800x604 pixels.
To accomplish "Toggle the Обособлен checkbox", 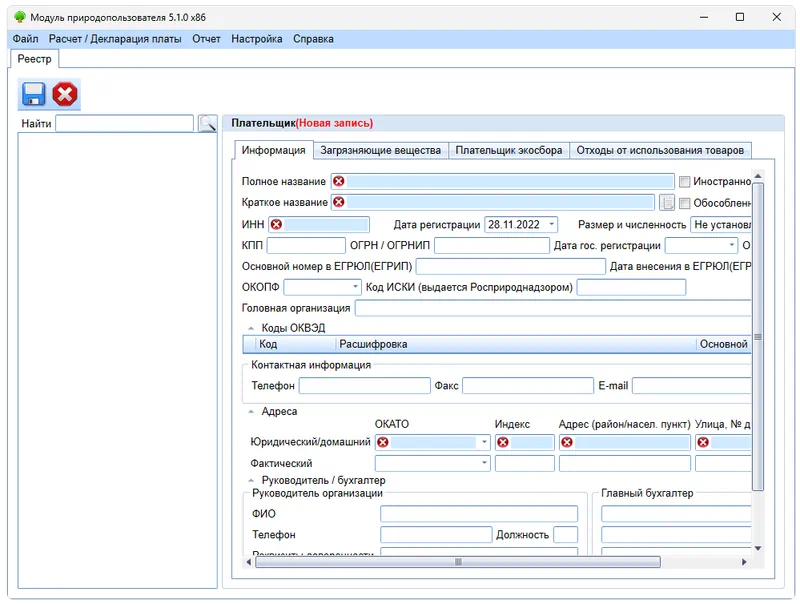I will click(685, 203).
